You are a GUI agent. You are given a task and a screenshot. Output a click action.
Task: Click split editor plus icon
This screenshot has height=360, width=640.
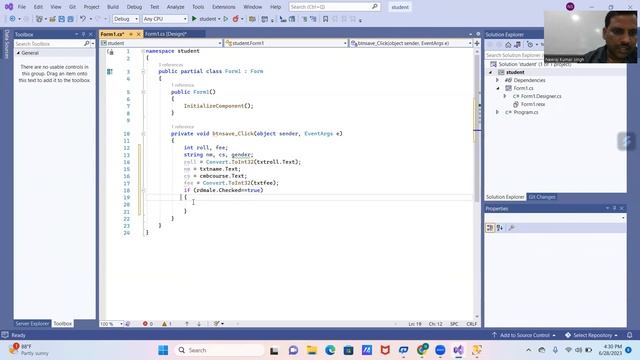pos(477,43)
